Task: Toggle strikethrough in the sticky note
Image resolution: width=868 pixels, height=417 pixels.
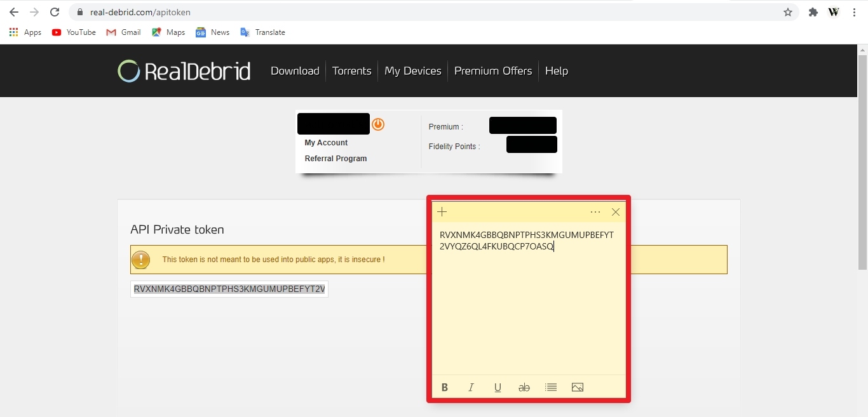Action: (x=524, y=387)
